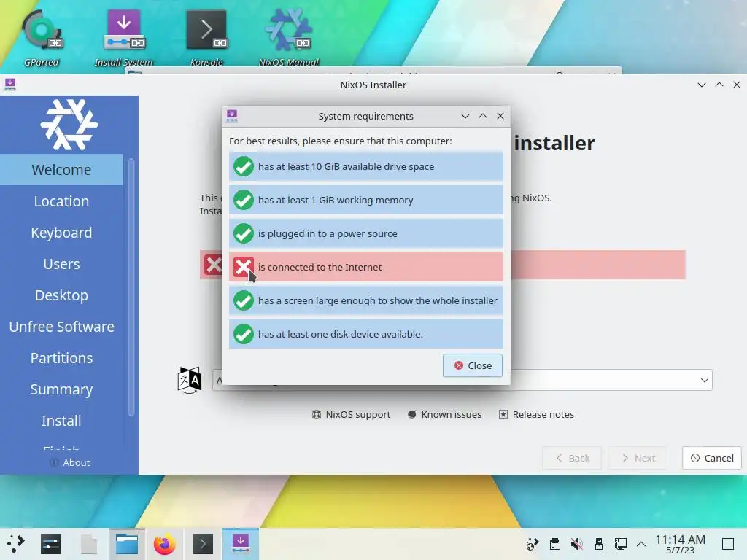Click the About button in sidebar

coord(69,462)
